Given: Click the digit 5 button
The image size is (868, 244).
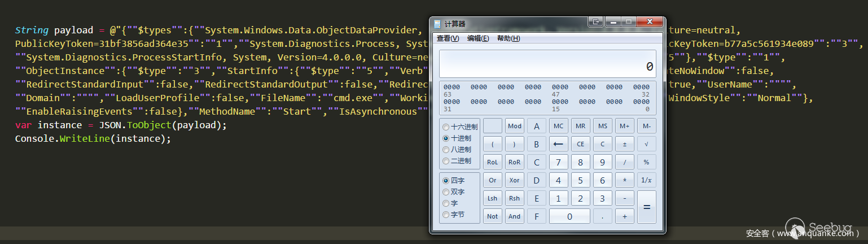Looking at the screenshot, I should click(580, 180).
